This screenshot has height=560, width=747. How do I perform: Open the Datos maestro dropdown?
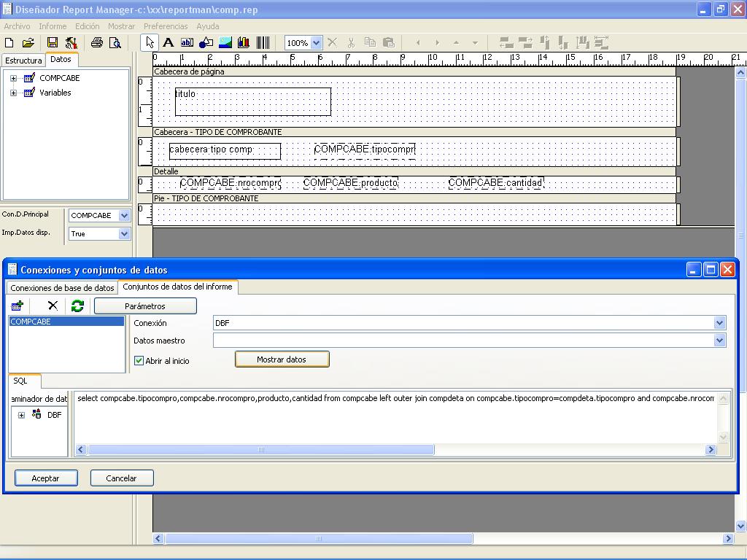tap(719, 341)
